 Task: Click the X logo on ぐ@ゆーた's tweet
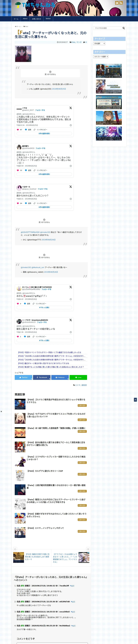[71, 187]
